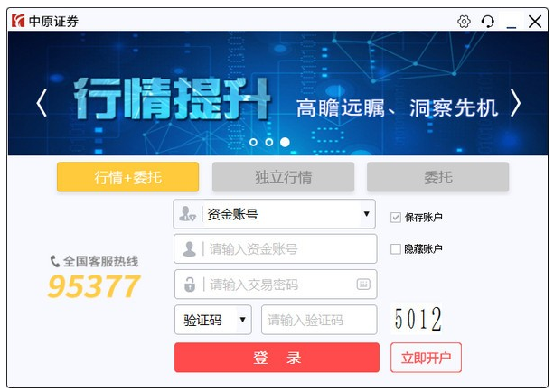The height and width of the screenshot is (392, 554).
Task: Uncheck the 保存账户 checkbox
Action: click(x=395, y=217)
